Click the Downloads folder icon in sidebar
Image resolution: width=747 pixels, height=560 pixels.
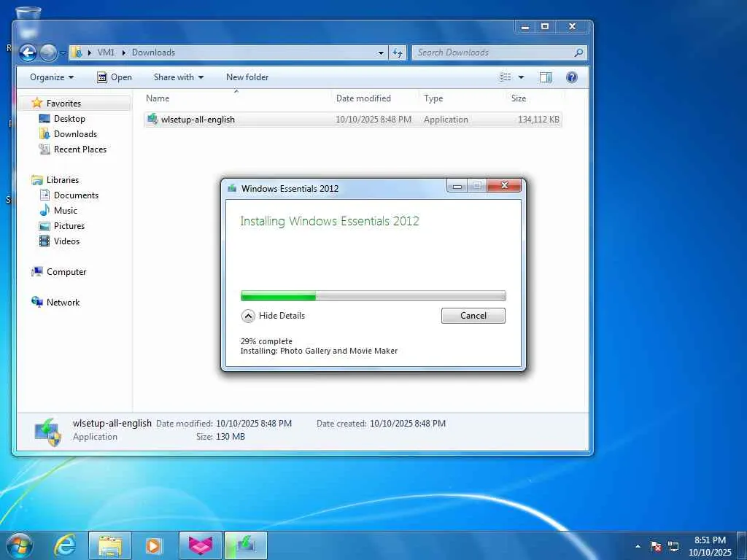coord(44,134)
